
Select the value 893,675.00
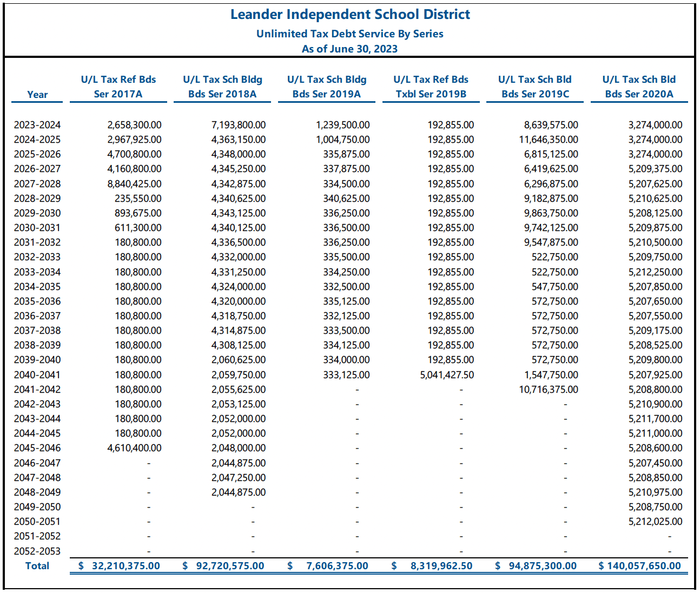[x=138, y=213]
